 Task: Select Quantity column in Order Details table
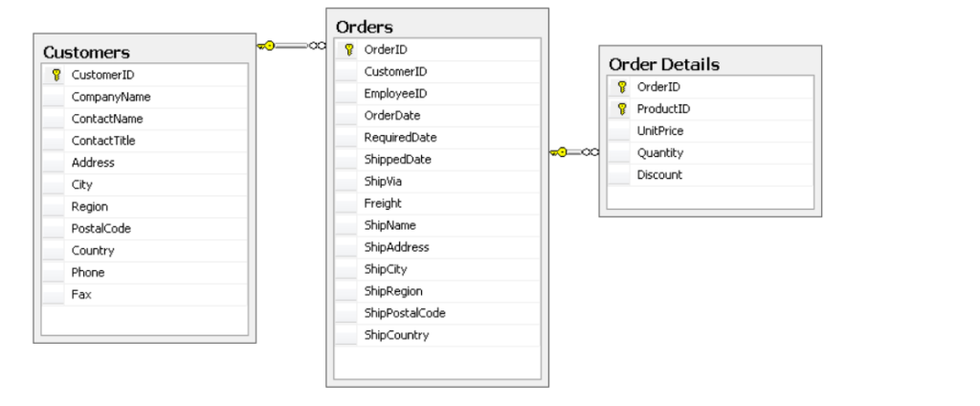pyautogui.click(x=710, y=152)
